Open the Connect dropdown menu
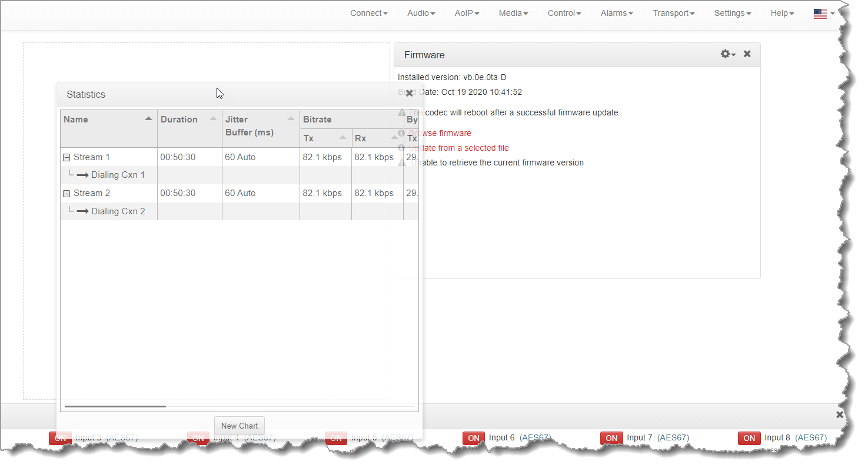Screen dimensions: 868x471 point(368,14)
